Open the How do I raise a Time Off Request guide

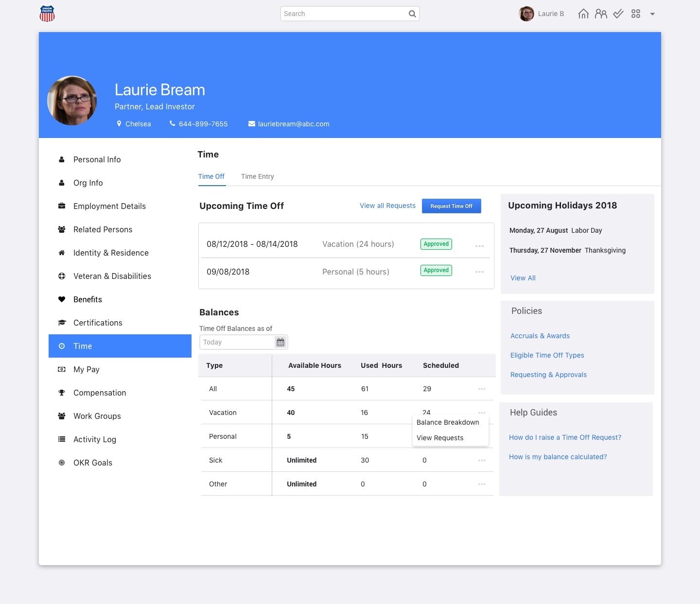[x=565, y=437]
